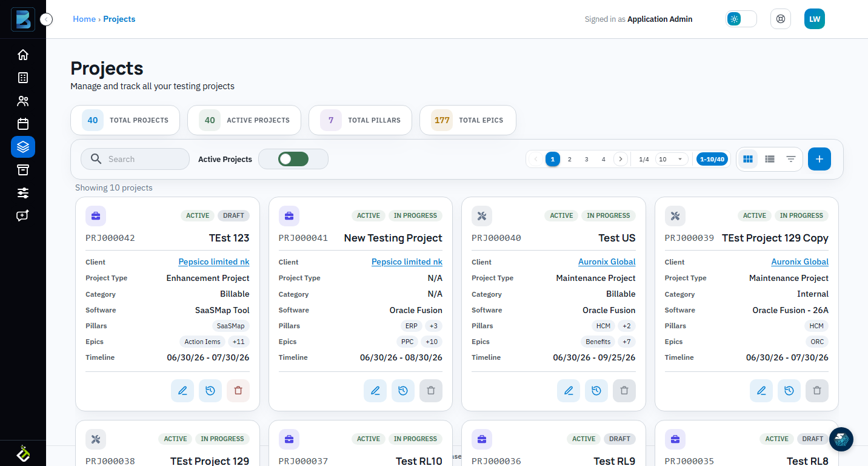Viewport: 868px width, 466px height.
Task: Edit TEst Project 129 Copy
Action: tap(761, 391)
